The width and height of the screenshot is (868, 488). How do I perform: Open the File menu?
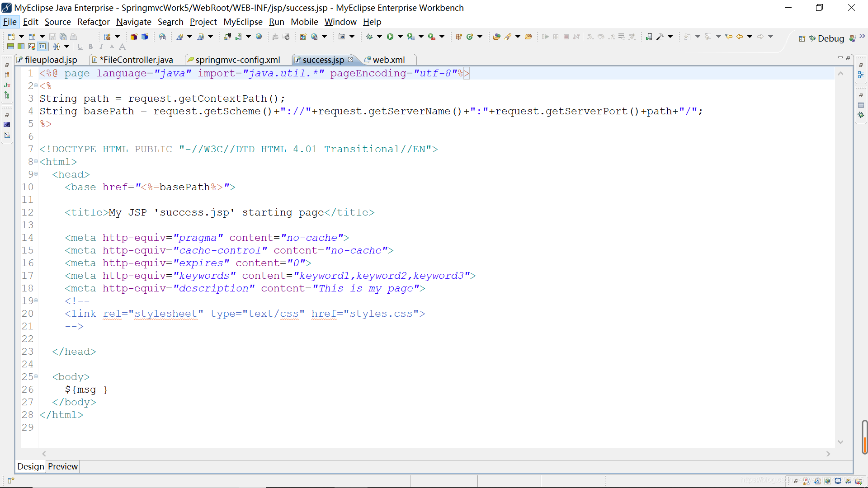pos(9,22)
